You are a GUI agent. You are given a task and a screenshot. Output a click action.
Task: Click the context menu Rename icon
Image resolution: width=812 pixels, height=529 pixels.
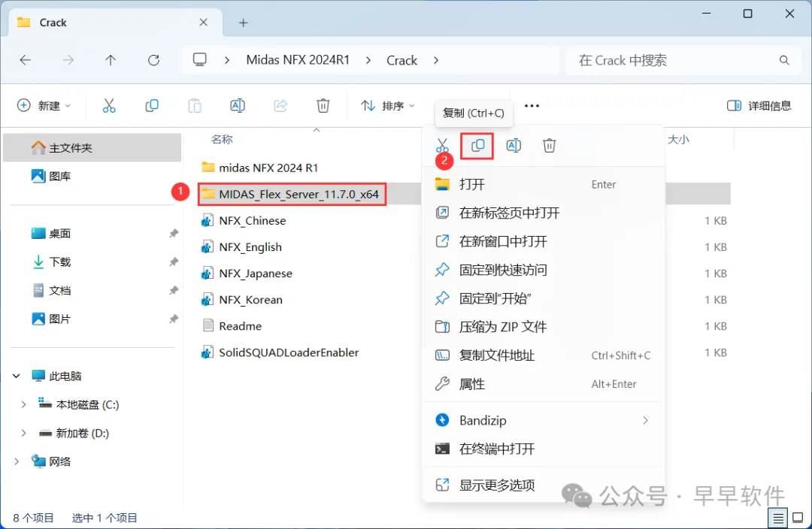(514, 146)
